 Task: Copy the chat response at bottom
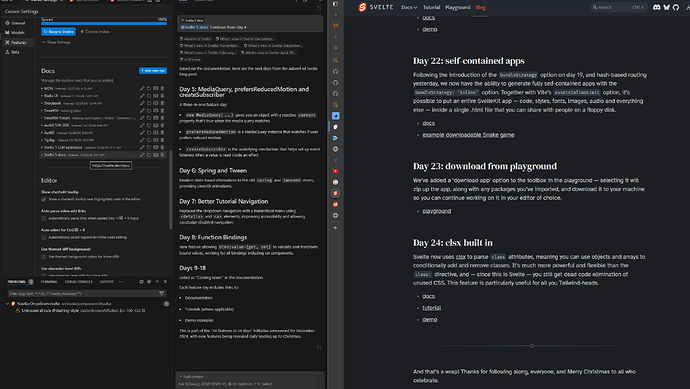(x=319, y=347)
